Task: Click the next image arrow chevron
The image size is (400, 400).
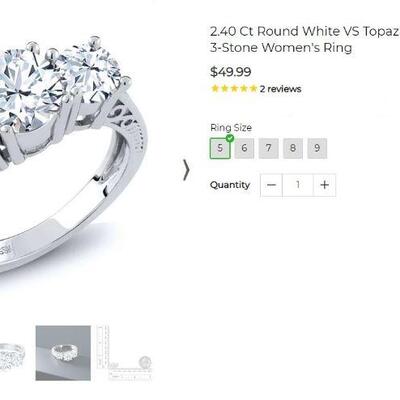Action: 187,170
